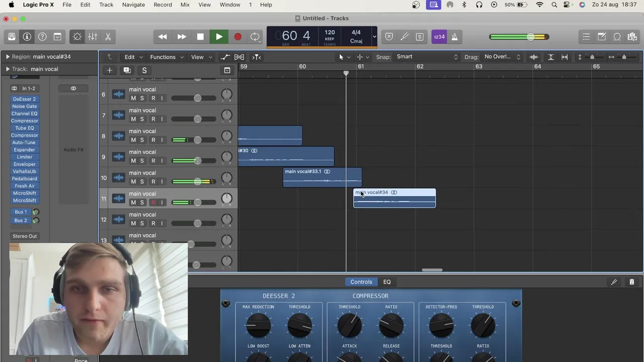Click the ValhallaUb plugin slot
Screen dimensions: 644x362
point(24,171)
